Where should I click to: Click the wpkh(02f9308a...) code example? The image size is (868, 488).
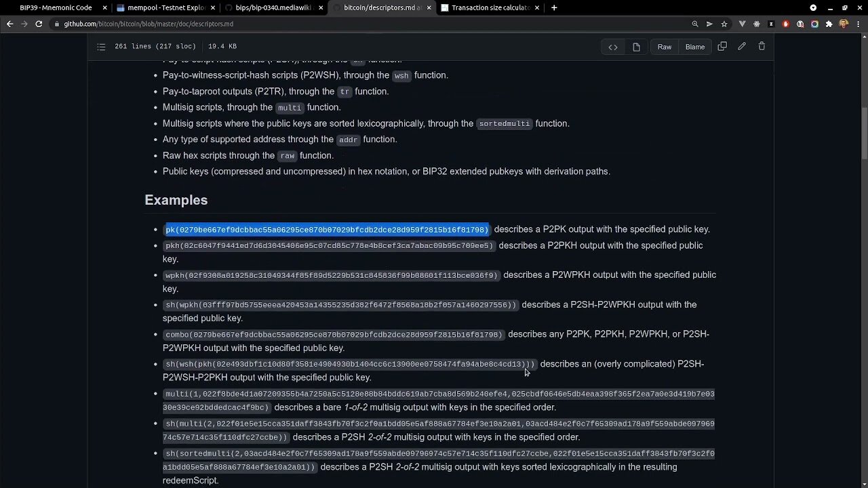332,275
